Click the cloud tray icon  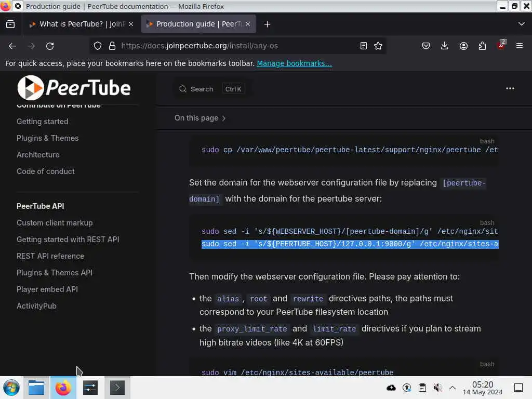click(x=391, y=388)
